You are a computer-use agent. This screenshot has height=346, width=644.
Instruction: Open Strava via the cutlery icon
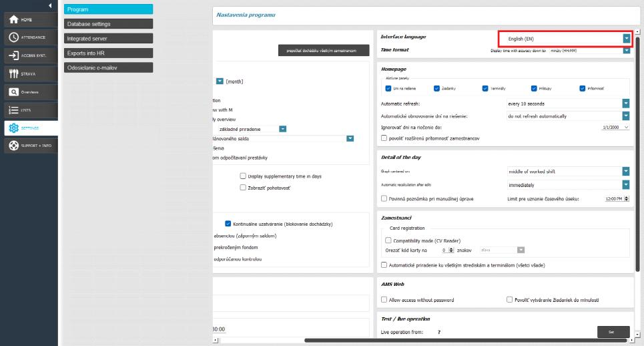point(13,74)
